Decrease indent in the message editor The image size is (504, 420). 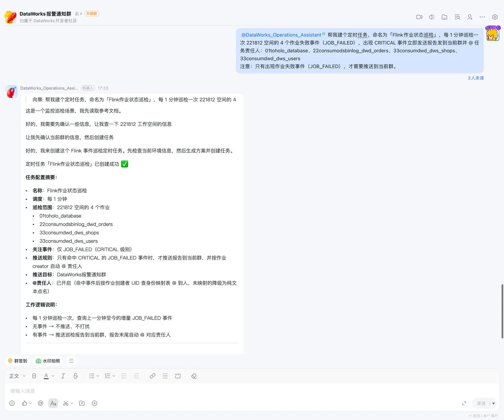pyautogui.click(x=136, y=376)
